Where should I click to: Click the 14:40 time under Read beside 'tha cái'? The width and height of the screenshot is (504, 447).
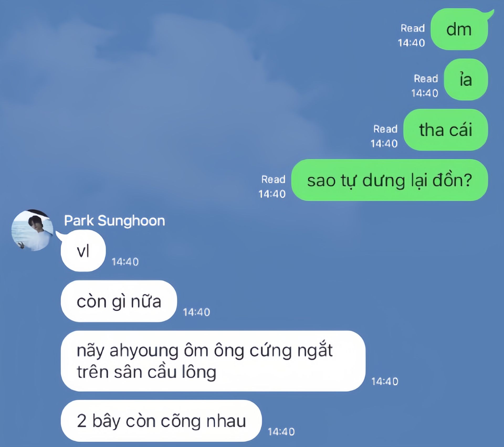pos(384,143)
